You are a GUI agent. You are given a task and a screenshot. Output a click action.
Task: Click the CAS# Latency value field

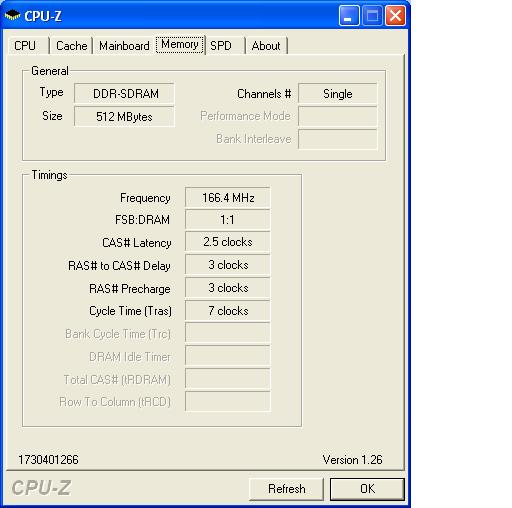[x=228, y=242]
